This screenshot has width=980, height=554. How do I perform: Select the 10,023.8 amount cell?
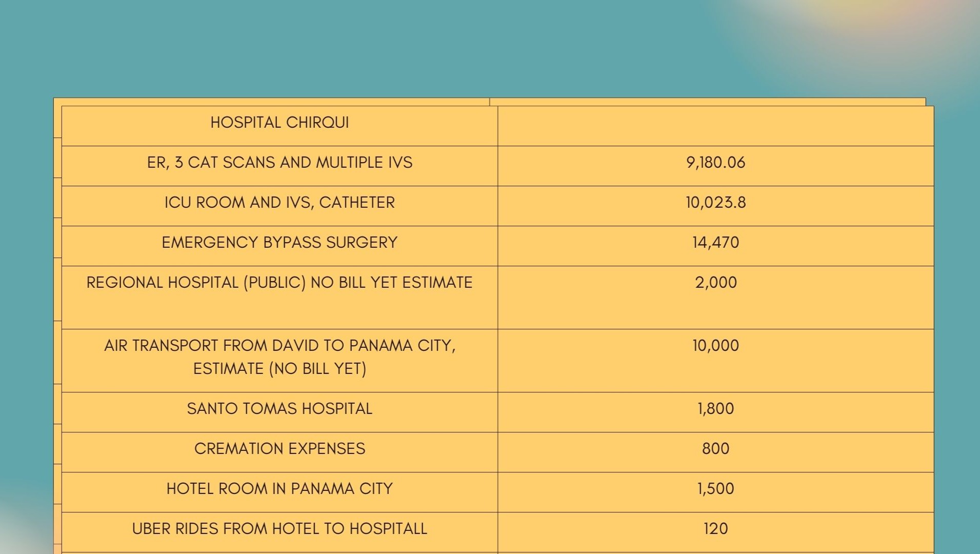[715, 203]
